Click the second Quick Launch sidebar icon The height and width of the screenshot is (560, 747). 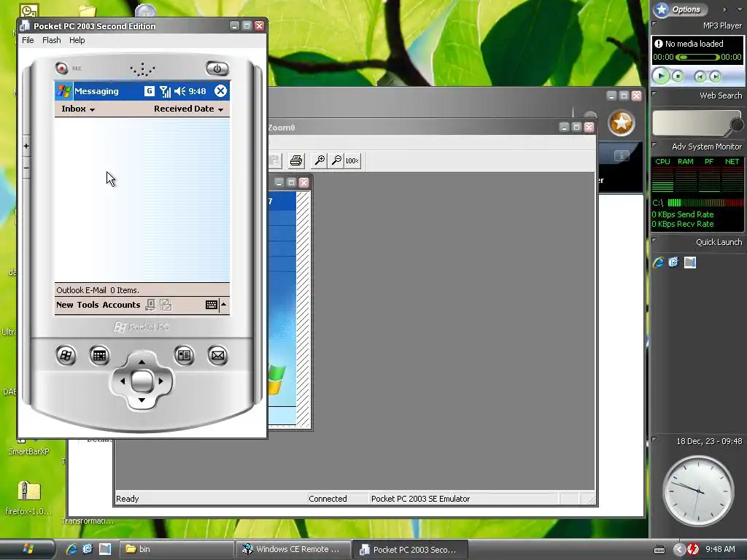pos(673,262)
